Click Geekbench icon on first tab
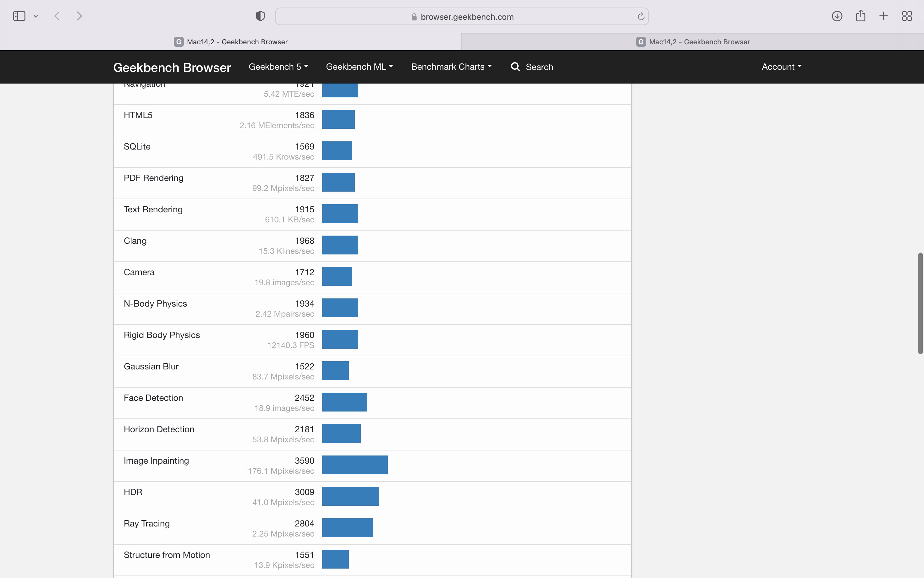The image size is (924, 578). (x=179, y=42)
